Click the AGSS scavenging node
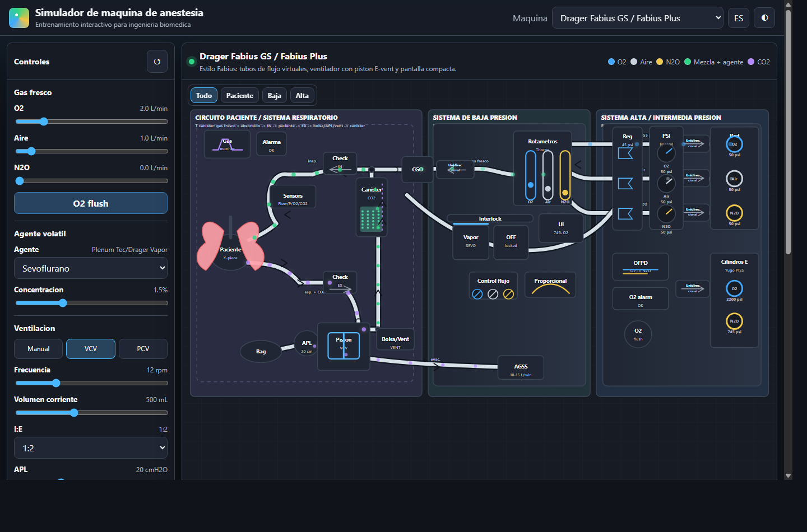Viewport: 807px width, 532px height. click(521, 368)
